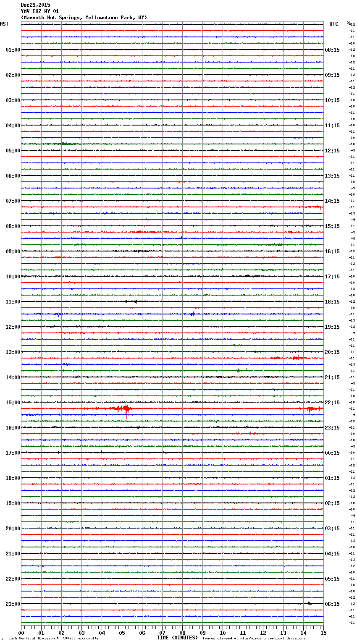This screenshot has width=357, height=644.
Task: Select the 19:00 MST row label
Action: [13, 503]
